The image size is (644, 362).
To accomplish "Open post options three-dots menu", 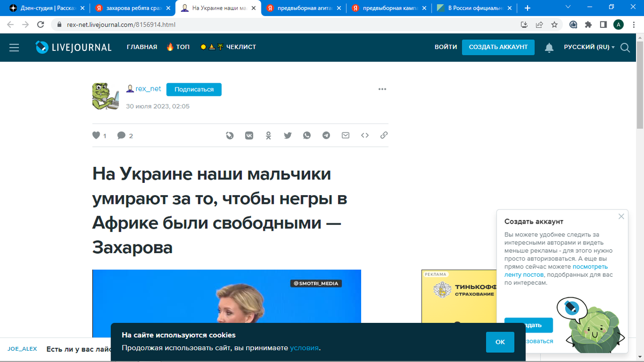I will (x=382, y=90).
